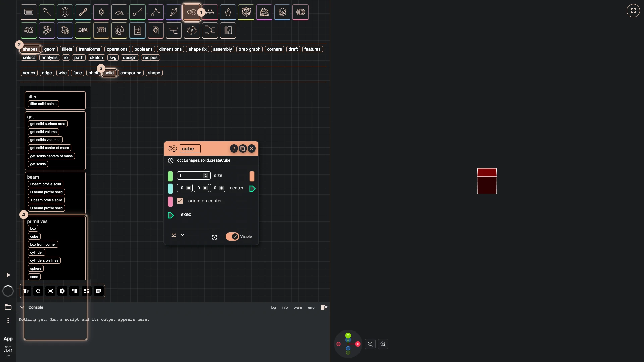The width and height of the screenshot is (644, 362).
Task: Duplicate the cube component
Action: point(243,149)
